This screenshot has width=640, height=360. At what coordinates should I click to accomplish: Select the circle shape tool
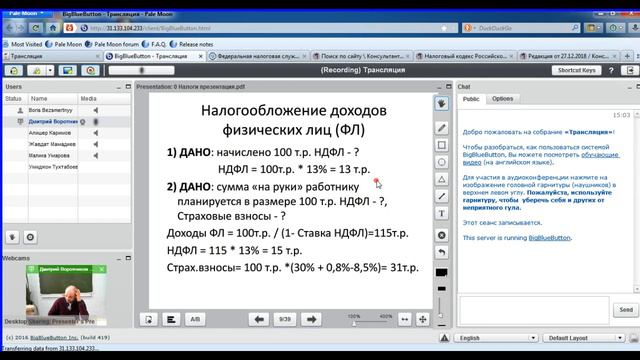442,162
